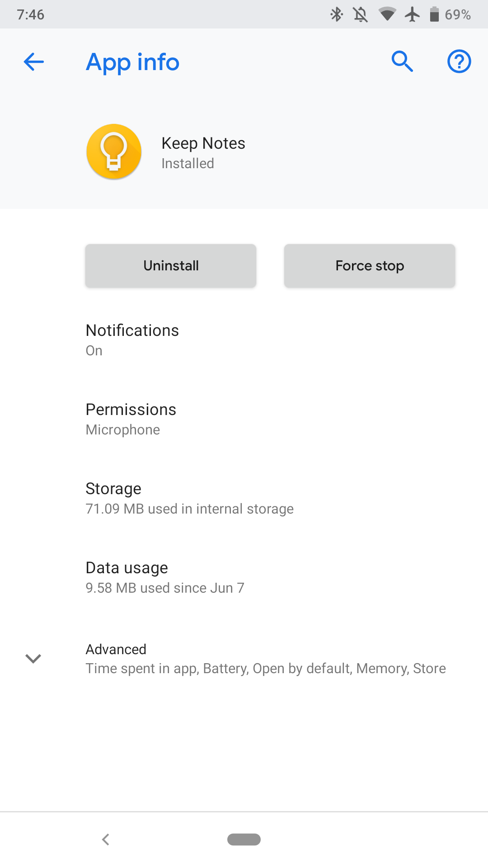This screenshot has height=868, width=488.
Task: Tap the muted notifications bell icon
Action: [361, 14]
